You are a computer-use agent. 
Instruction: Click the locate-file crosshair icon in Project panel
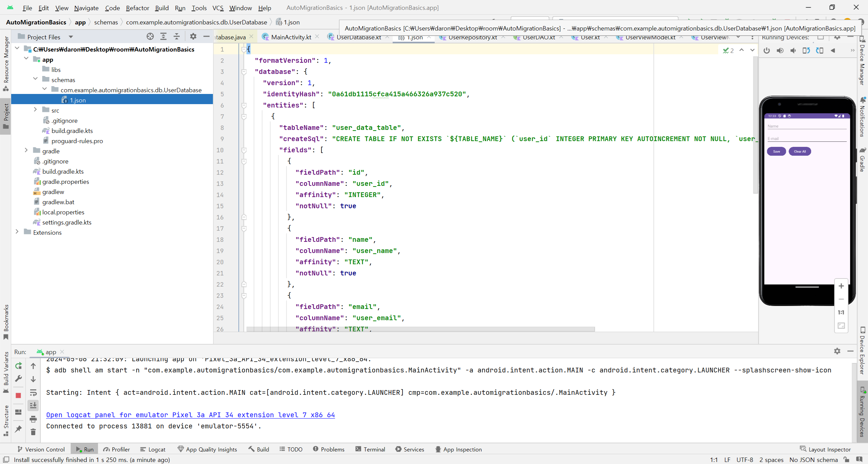[x=150, y=37]
